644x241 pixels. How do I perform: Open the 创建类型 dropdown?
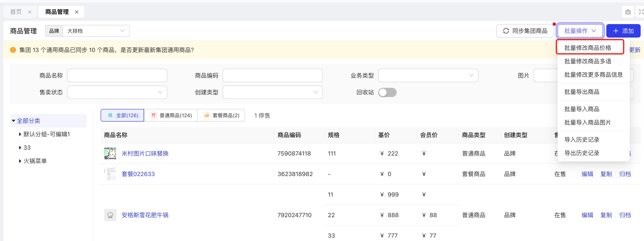tap(273, 92)
